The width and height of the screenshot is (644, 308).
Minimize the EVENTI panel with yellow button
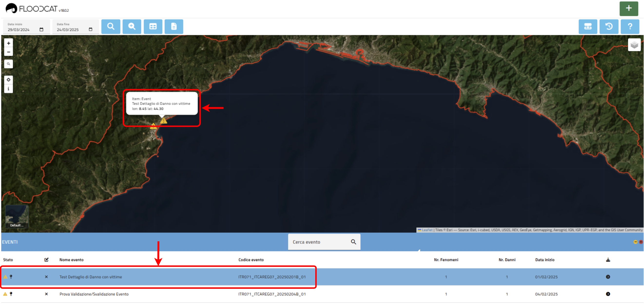(635, 242)
